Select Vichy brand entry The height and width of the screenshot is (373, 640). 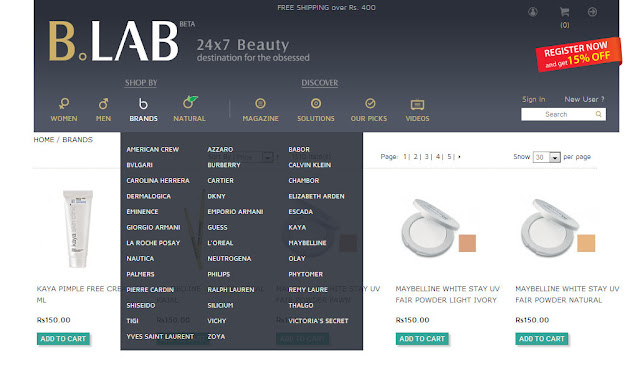tap(217, 321)
